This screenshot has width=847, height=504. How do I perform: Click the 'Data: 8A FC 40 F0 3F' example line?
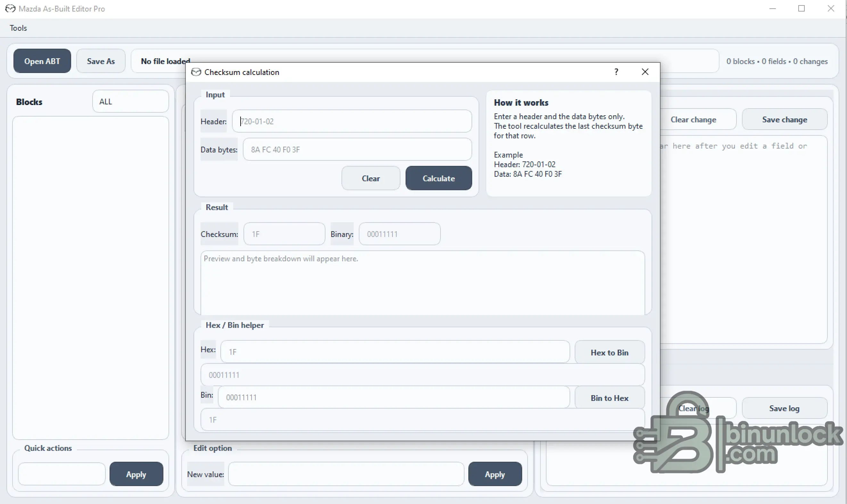click(x=528, y=174)
